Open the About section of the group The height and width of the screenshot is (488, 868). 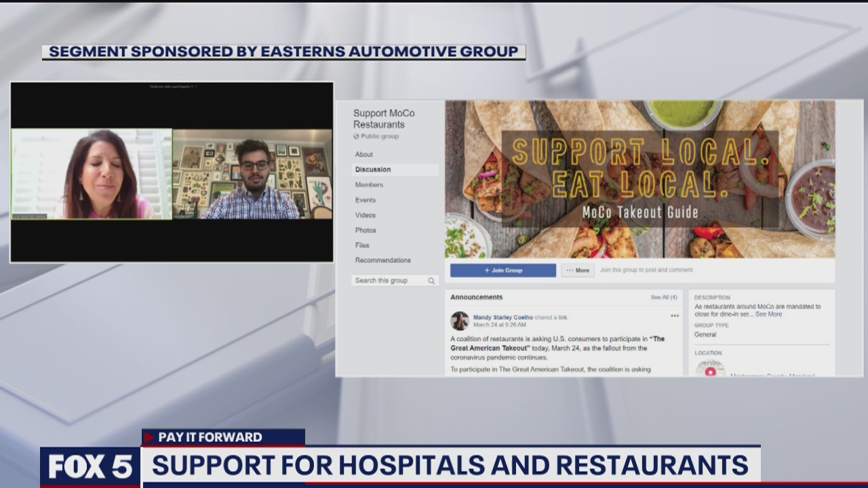click(363, 155)
